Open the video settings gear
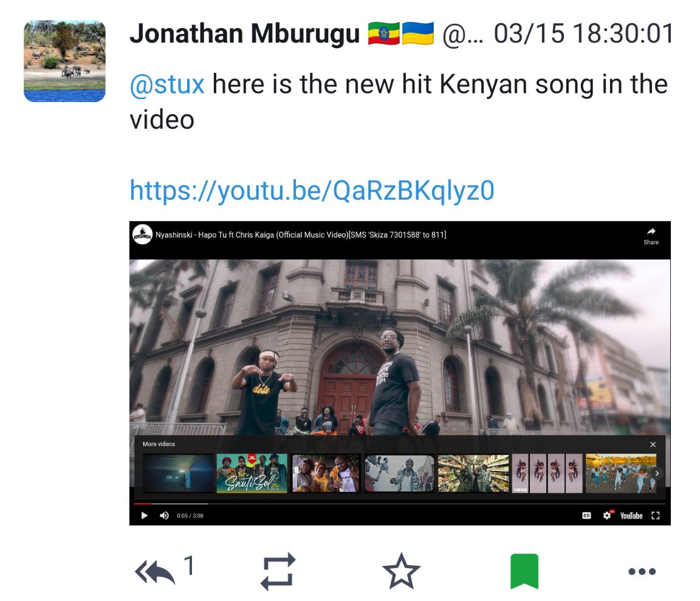The image size is (700, 601). (x=606, y=516)
